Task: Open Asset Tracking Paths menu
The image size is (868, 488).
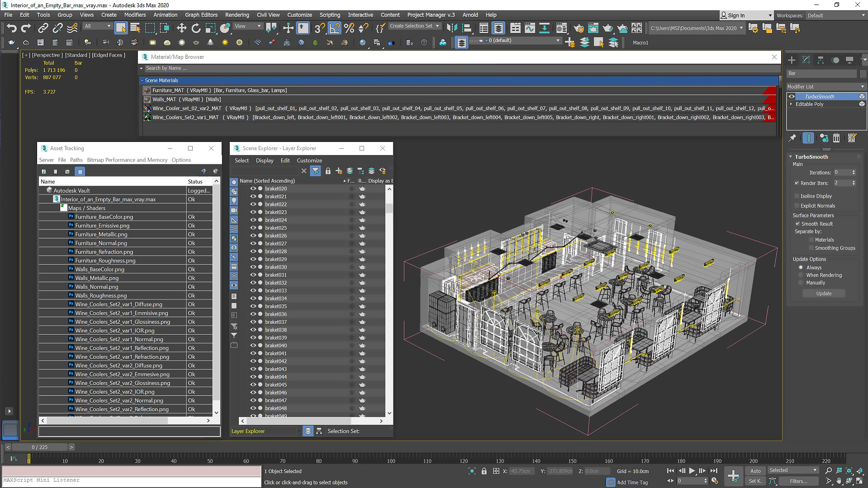Action: tap(76, 160)
